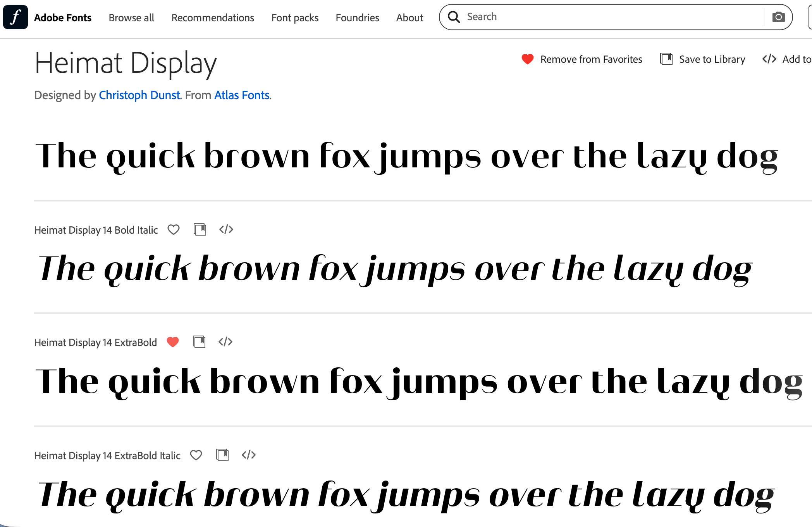Click into the Search field
Viewport: 812px width, 527px height.
click(x=612, y=17)
